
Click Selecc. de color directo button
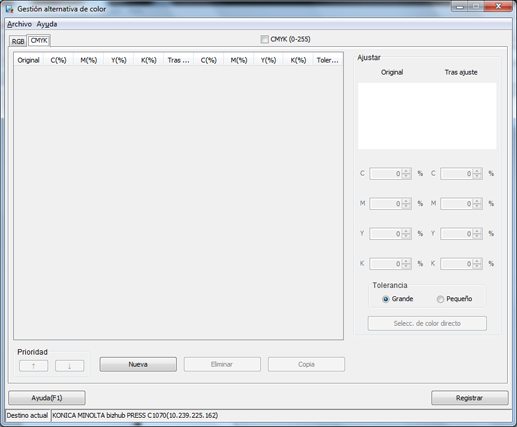click(427, 323)
